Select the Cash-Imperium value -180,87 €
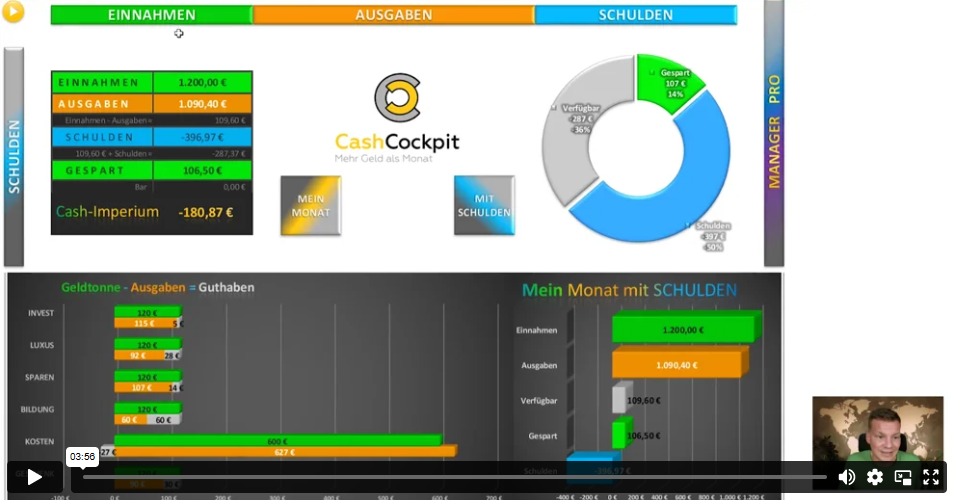This screenshot has width=955, height=500. (x=206, y=213)
